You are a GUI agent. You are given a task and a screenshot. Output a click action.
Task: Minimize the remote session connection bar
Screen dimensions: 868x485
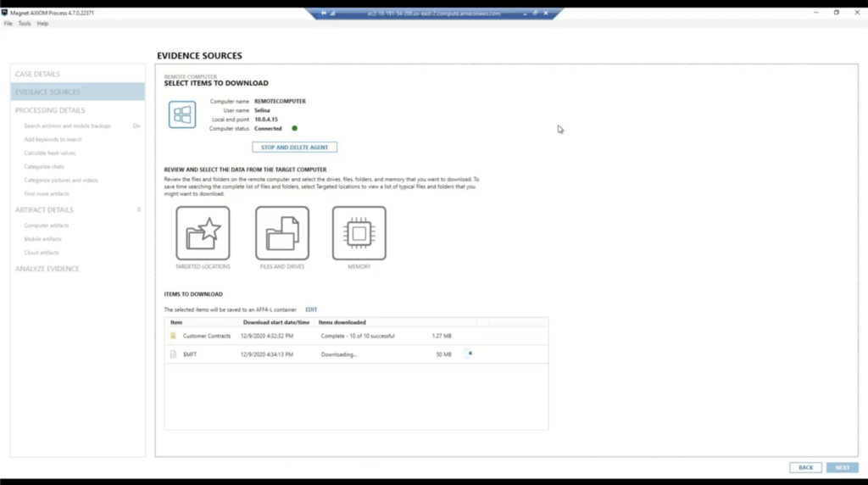point(525,14)
